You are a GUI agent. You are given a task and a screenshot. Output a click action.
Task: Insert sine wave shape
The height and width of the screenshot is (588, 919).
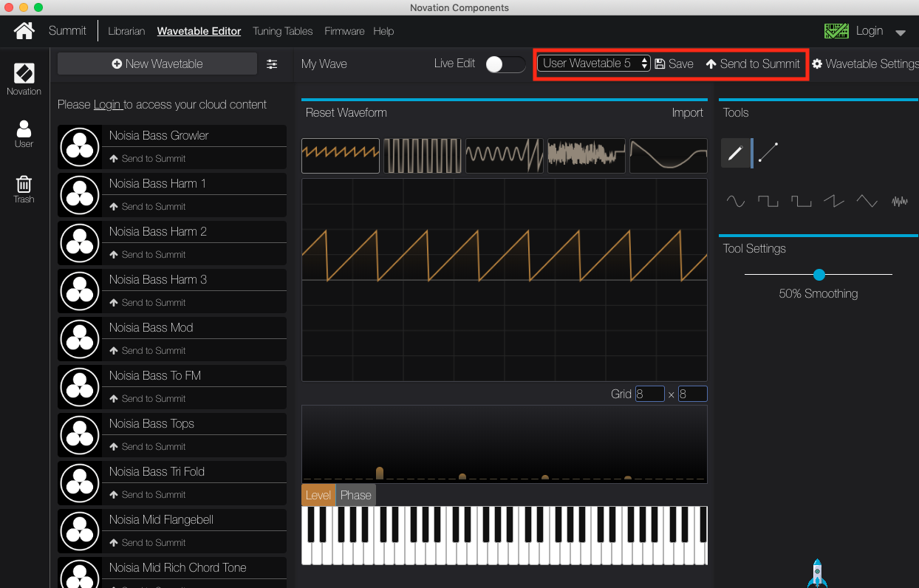coord(736,200)
